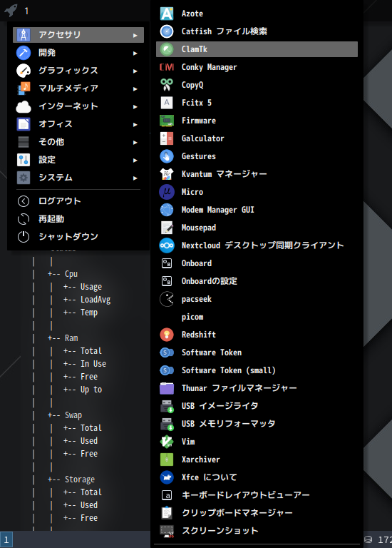Click the CopyQ scissors icon
Viewport: 392px width, 548px height.
pos(167,85)
